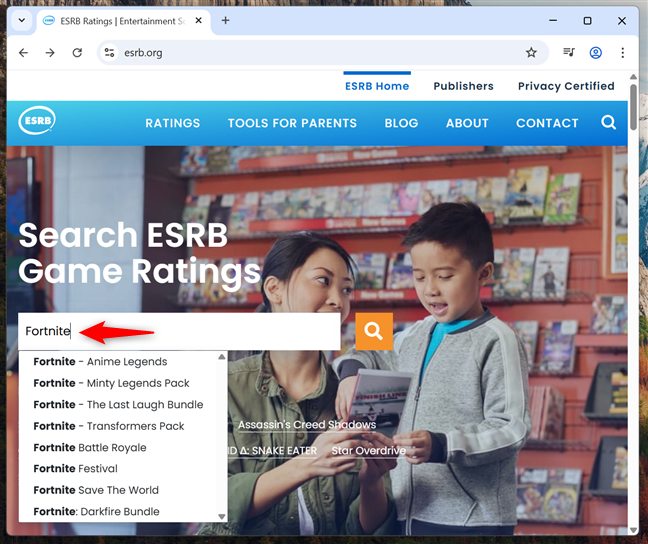The image size is (648, 544).
Task: Click suggestion list scroll-down arrow
Action: click(222, 517)
